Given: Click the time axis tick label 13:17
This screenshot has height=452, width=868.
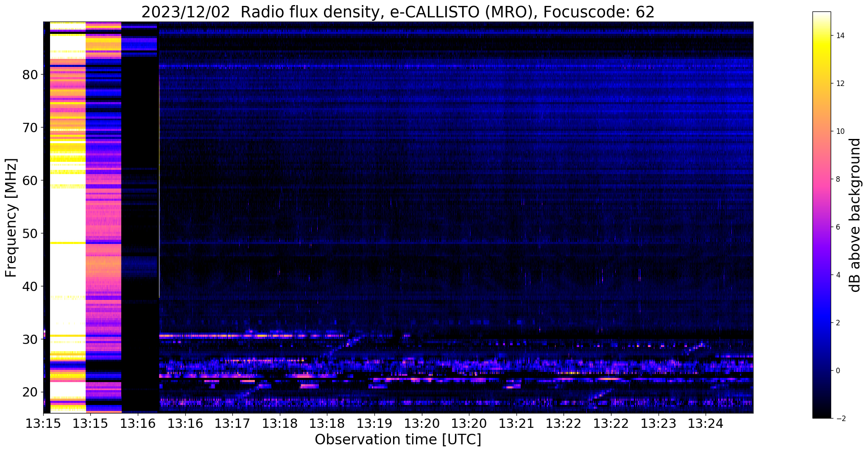Looking at the screenshot, I should pos(232,423).
